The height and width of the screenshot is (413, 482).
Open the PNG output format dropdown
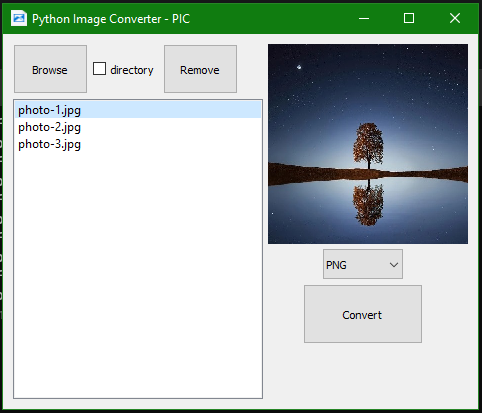tap(363, 264)
